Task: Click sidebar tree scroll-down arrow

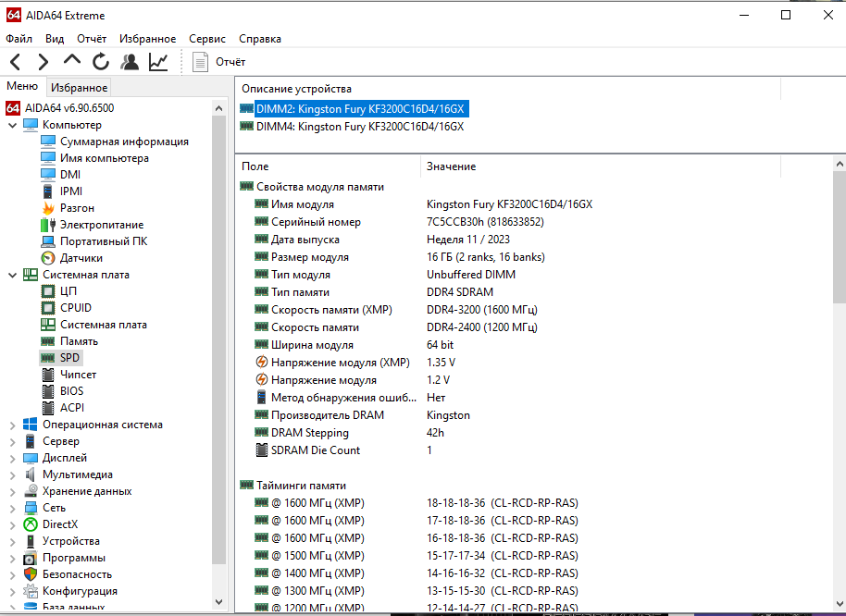Action: pyautogui.click(x=218, y=602)
